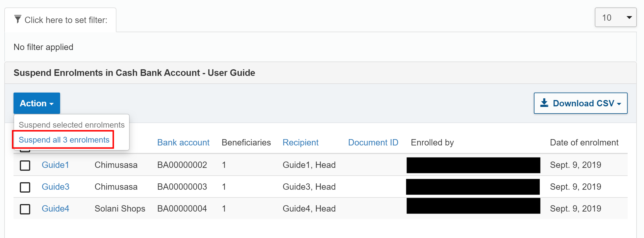Click the Solani Shops cell
The image size is (644, 238).
click(120, 208)
